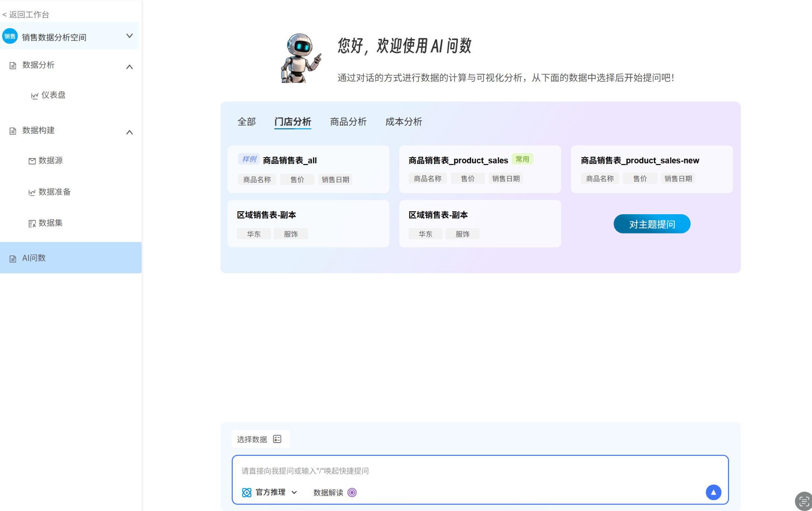This screenshot has height=511, width=812.
Task: Select the 商品销售表_product_sales-new dataset card
Action: [x=652, y=169]
